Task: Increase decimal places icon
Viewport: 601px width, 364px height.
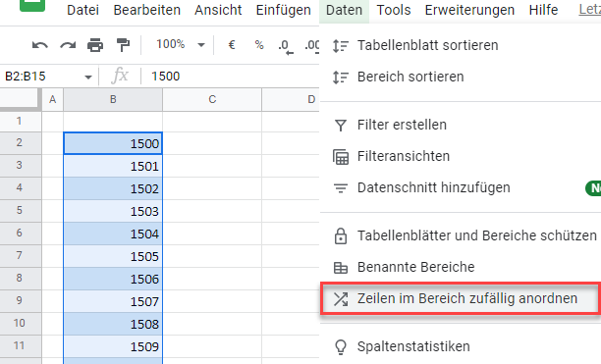Action: click(x=312, y=45)
